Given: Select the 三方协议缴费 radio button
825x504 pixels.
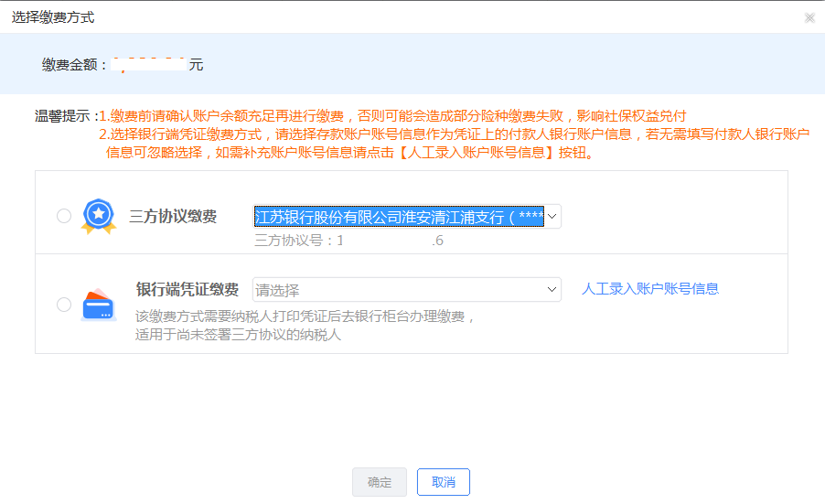Looking at the screenshot, I should [x=64, y=216].
